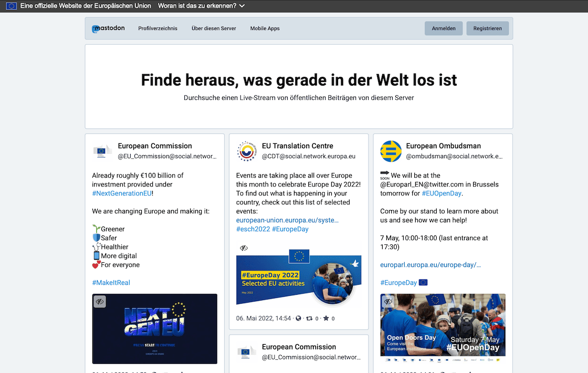Click the boost icon in Translation Centre post
Screen dimensions: 588x373
click(x=309, y=318)
